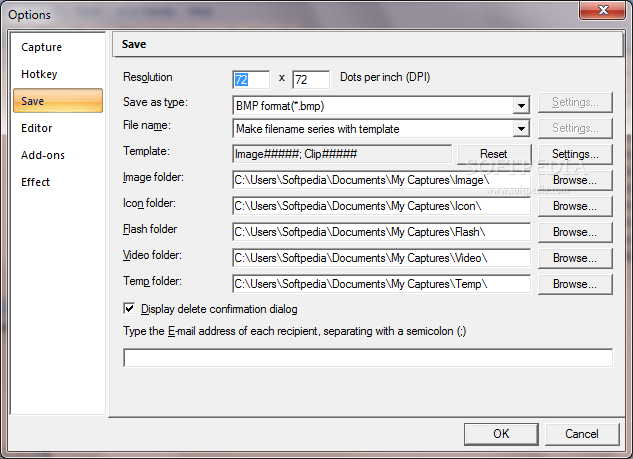Click the vertical resolution DPI field
The image size is (633, 459).
(310, 80)
